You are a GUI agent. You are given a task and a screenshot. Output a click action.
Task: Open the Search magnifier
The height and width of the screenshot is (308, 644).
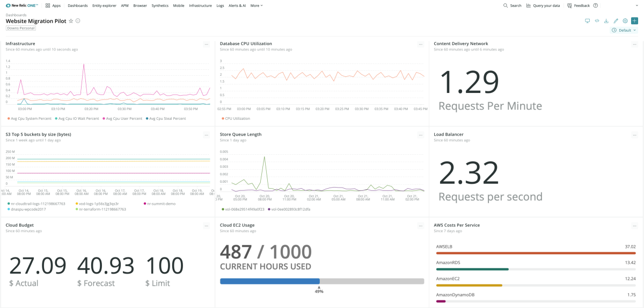tap(512, 5)
